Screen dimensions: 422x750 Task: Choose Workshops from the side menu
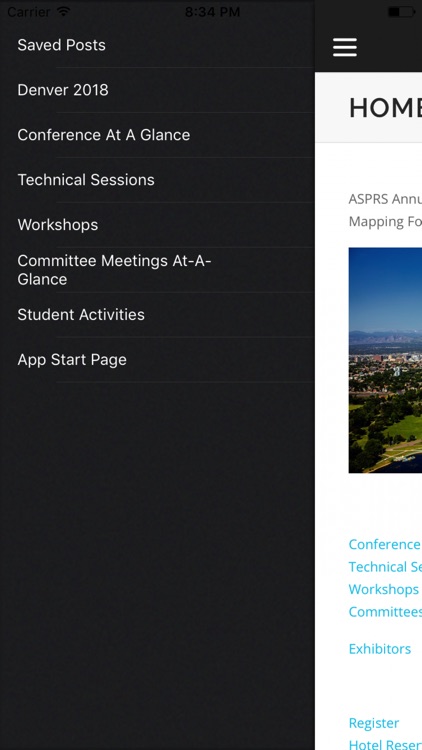(157, 225)
